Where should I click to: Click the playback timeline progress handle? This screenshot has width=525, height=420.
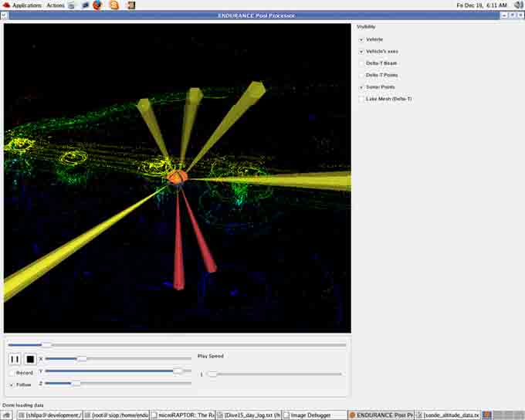pos(46,344)
